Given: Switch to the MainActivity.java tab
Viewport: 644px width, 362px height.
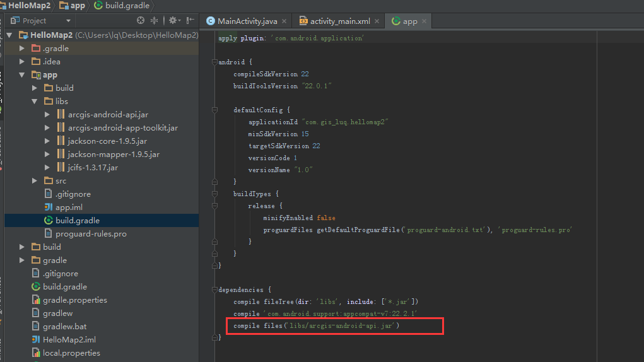Looking at the screenshot, I should pos(247,21).
